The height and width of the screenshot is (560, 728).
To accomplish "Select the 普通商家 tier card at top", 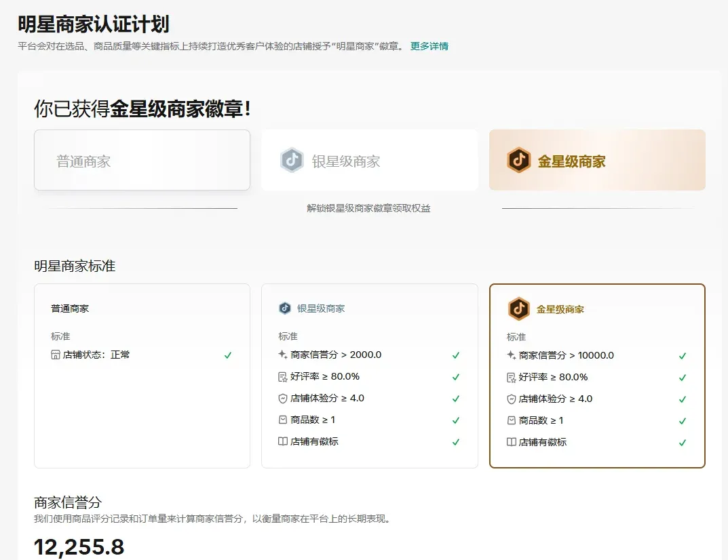I will click(x=142, y=160).
